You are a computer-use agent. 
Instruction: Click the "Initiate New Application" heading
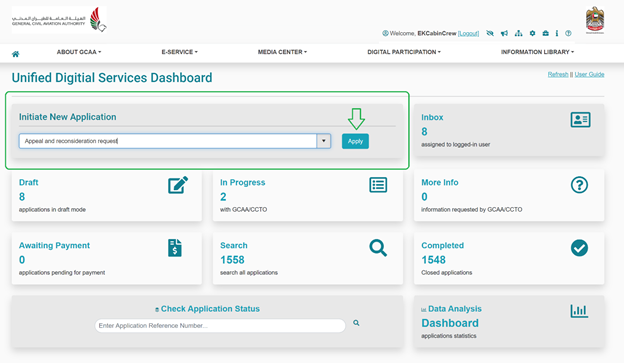pyautogui.click(x=68, y=117)
